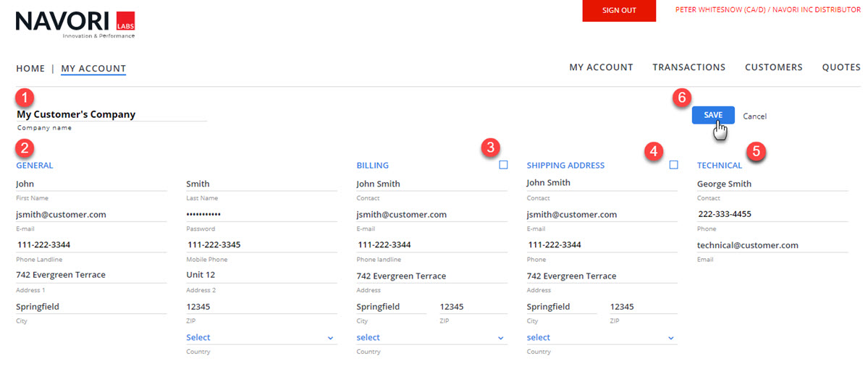Go to the Customers menu item
868x387 pixels.
[773, 67]
